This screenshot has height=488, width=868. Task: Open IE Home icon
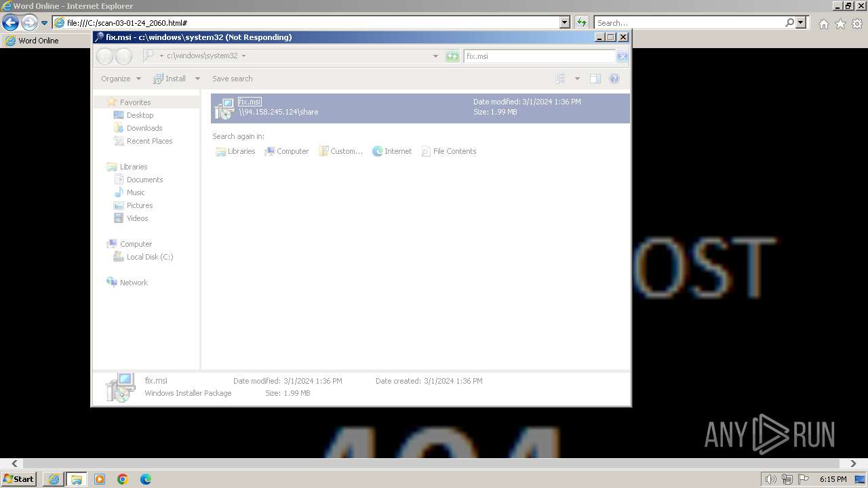[x=823, y=24]
